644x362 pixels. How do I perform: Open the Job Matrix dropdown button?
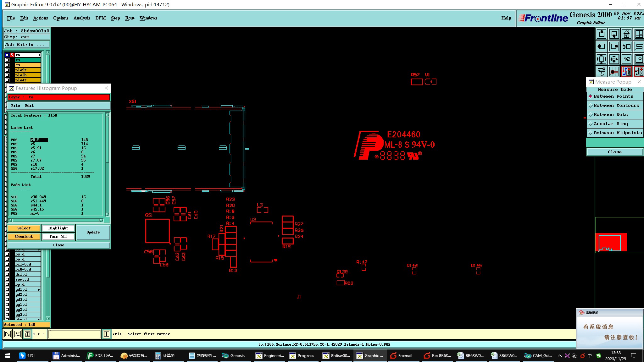pyautogui.click(x=26, y=45)
